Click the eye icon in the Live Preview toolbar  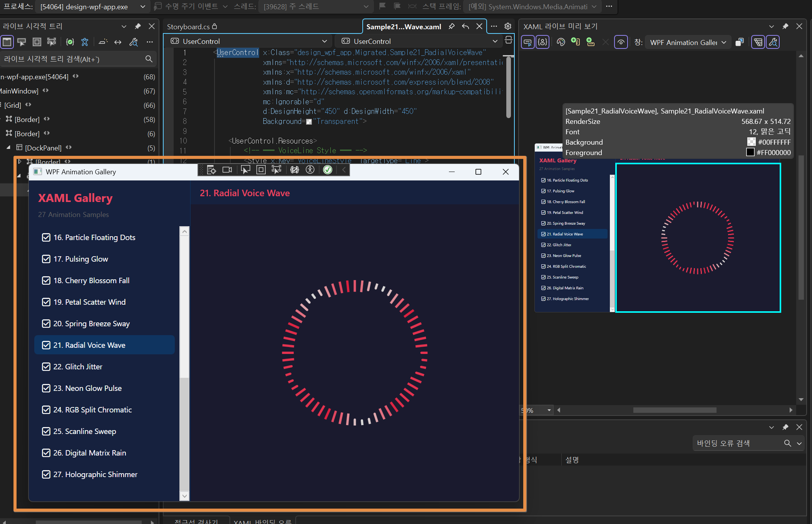[x=621, y=42]
